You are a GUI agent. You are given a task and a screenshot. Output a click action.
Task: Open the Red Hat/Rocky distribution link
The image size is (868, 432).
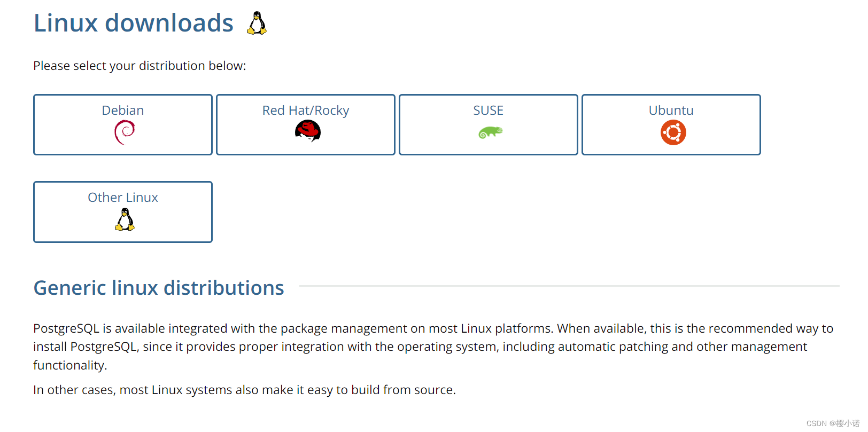coord(306,125)
